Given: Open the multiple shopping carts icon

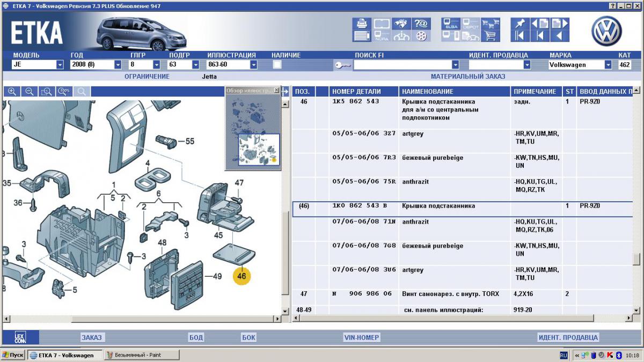Looking at the screenshot, I should [489, 24].
